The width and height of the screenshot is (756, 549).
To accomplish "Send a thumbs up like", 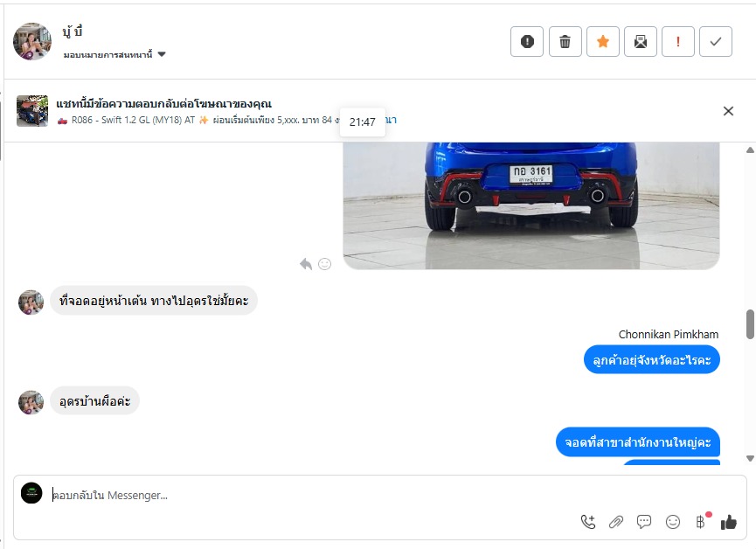I will tap(729, 522).
